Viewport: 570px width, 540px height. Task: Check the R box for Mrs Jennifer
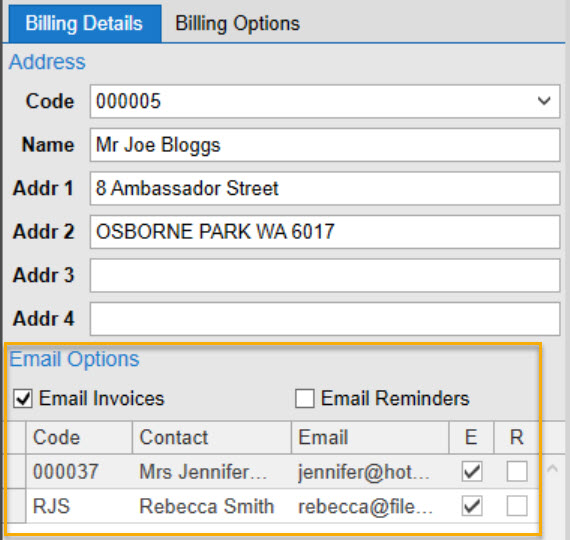tap(517, 472)
